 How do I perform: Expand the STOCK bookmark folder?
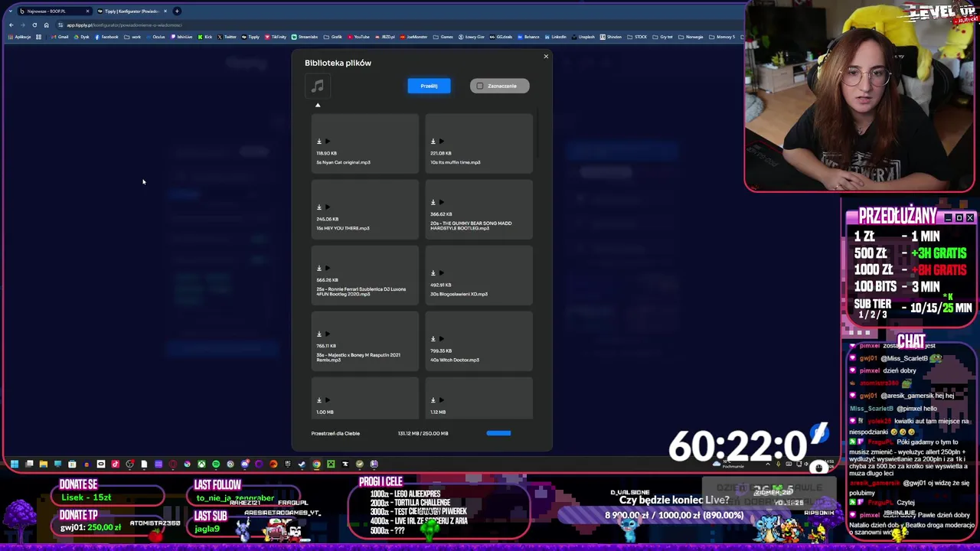pos(638,37)
